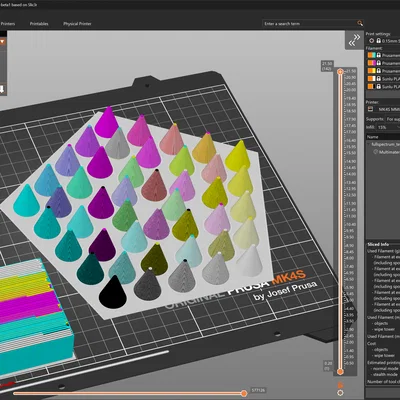The image size is (400, 400).
Task: Click the MK4S printer preset icon
Action: 371,109
